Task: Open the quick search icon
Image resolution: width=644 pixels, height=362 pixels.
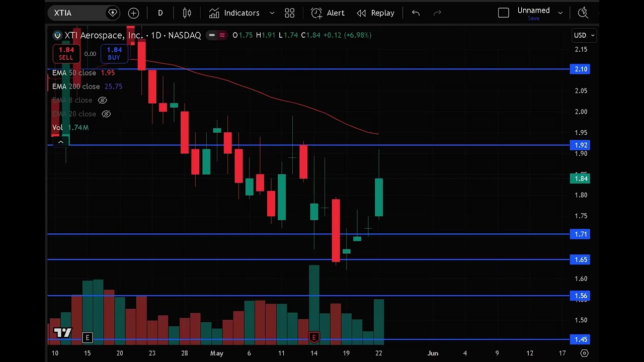Action: (x=583, y=13)
